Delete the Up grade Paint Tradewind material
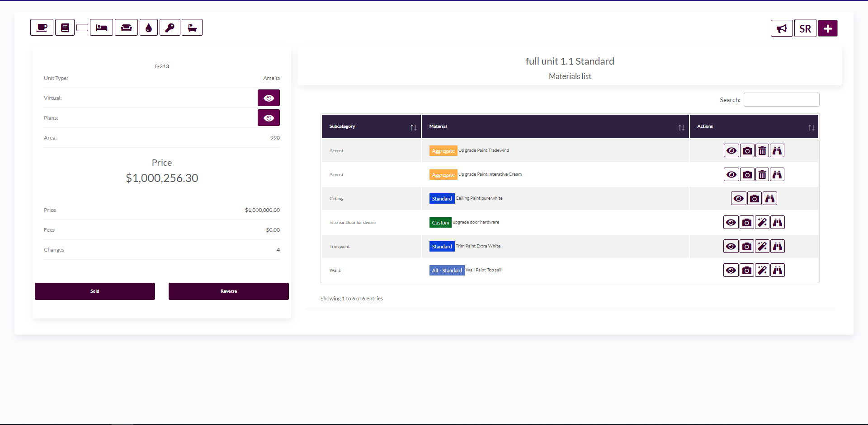868x425 pixels. click(x=762, y=151)
